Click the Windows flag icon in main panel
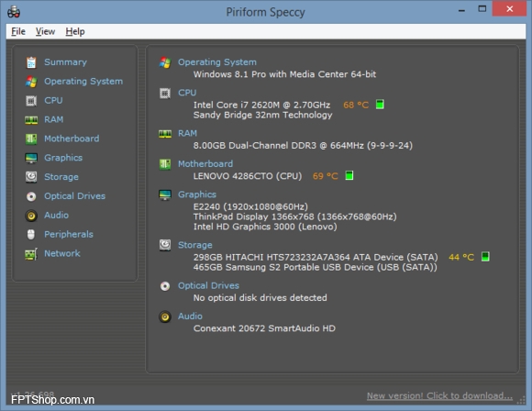 (165, 62)
